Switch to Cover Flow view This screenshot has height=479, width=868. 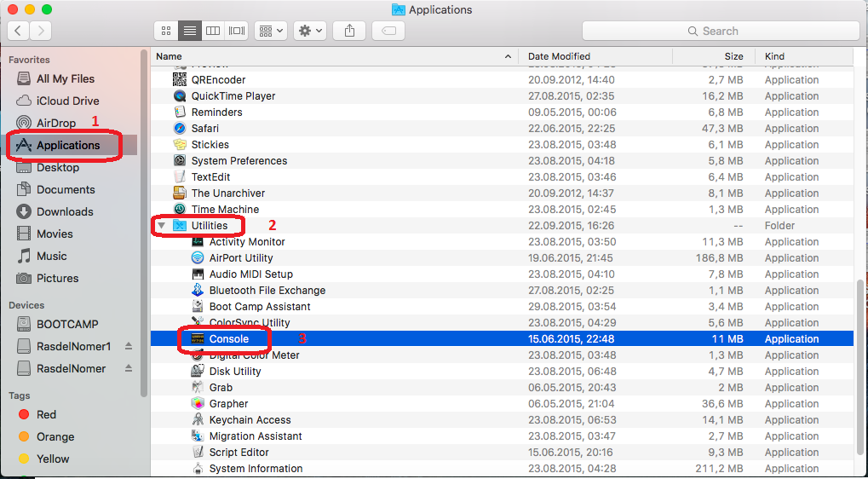click(x=236, y=31)
